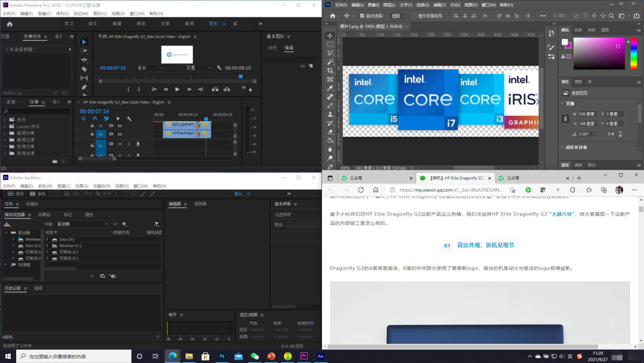644x363 pixels.
Task: Open Audition's Multitrack menu
Action: click(45, 186)
